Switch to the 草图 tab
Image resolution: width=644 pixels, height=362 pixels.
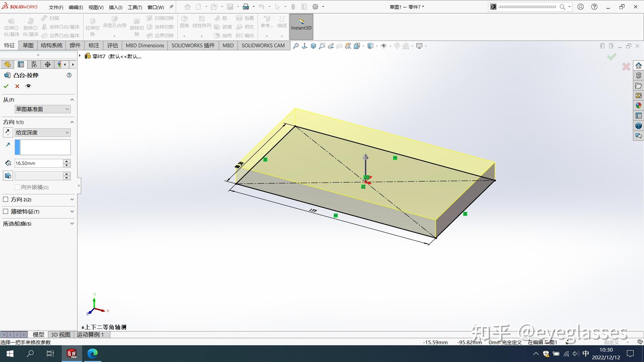click(28, 46)
